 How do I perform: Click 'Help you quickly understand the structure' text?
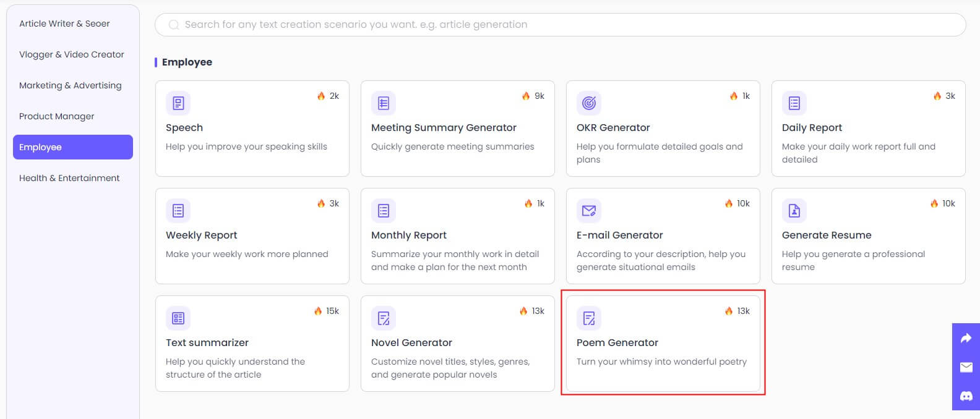click(235, 368)
